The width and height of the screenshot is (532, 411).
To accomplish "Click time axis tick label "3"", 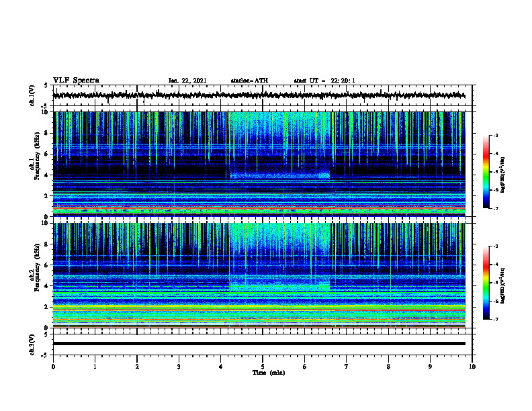I will (x=179, y=367).
